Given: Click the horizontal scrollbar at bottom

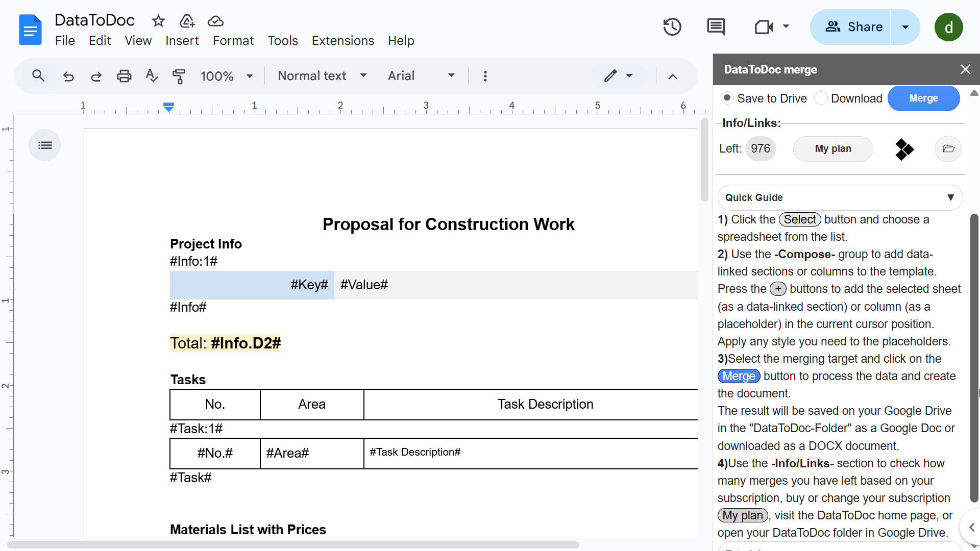Looking at the screenshot, I should click(x=293, y=545).
